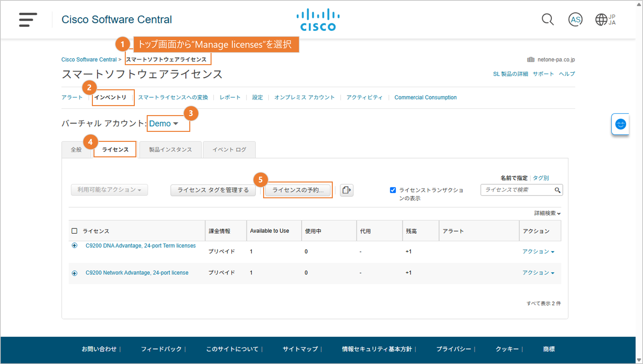
Task: Open the hamburger navigation menu
Action: click(x=28, y=20)
